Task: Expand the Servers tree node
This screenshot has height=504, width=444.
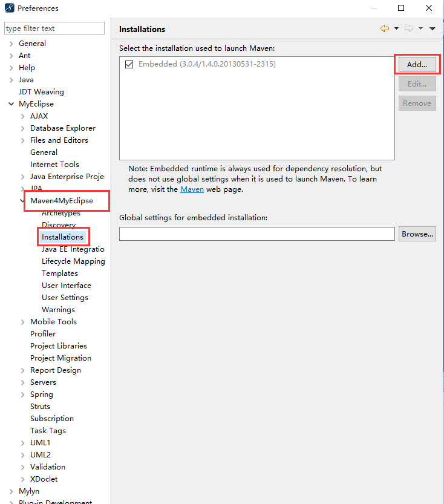Action: click(x=23, y=382)
